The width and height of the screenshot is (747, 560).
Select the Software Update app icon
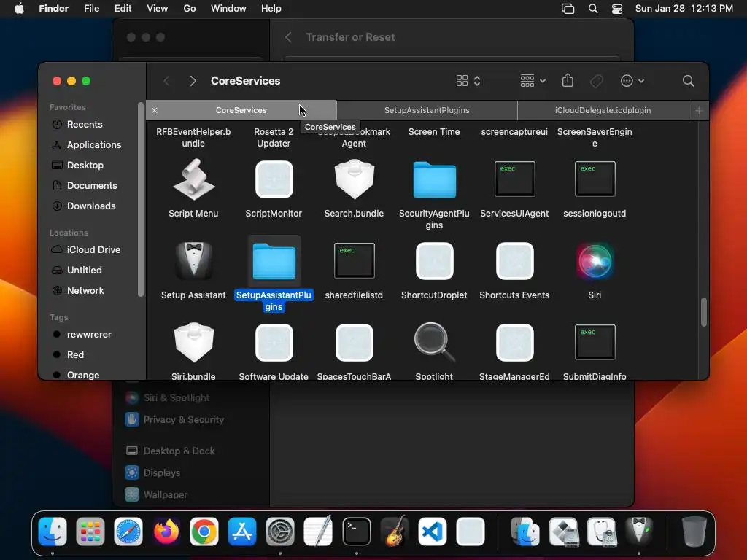point(274,343)
